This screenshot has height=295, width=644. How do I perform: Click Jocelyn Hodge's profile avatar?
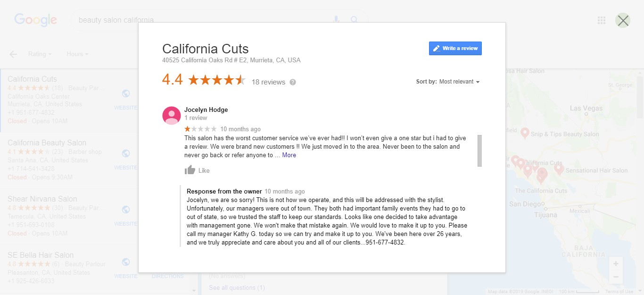click(171, 115)
